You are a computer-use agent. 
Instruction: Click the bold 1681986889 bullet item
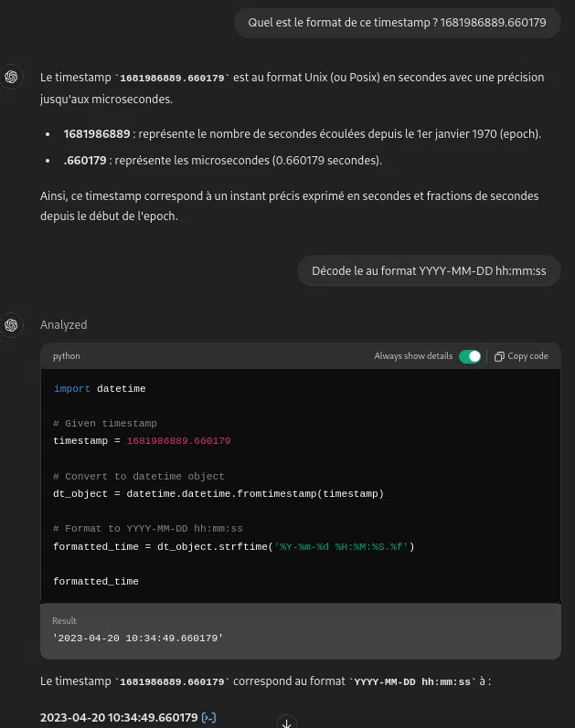coord(96,134)
